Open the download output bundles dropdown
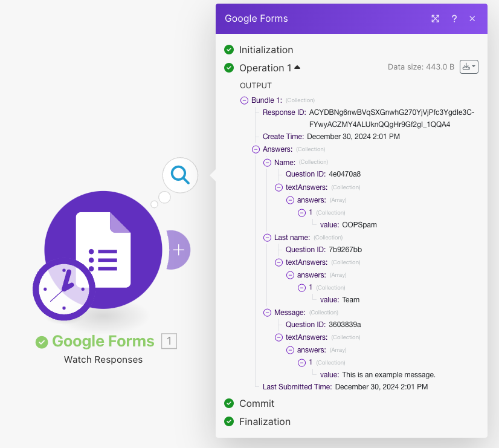Image resolution: width=499 pixels, height=448 pixels. point(469,67)
